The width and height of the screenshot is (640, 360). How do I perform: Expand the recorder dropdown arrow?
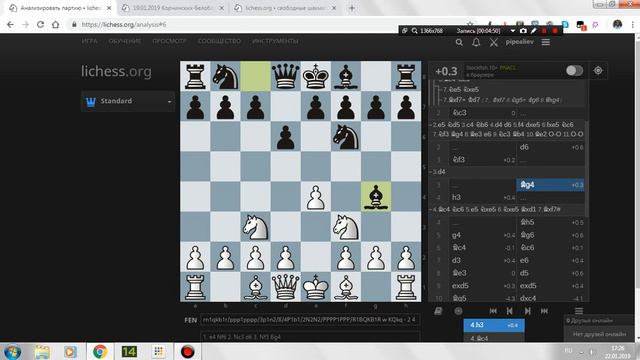click(x=513, y=31)
